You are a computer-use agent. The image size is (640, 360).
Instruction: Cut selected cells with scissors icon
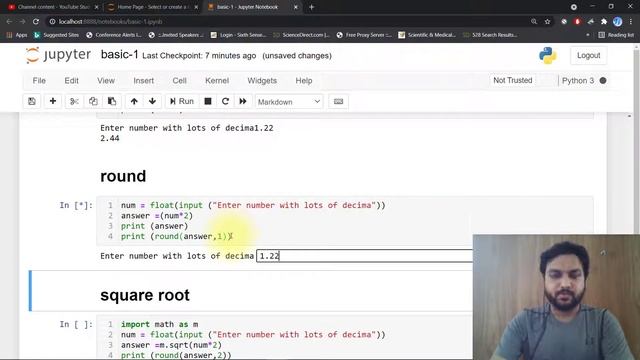[x=74, y=101]
